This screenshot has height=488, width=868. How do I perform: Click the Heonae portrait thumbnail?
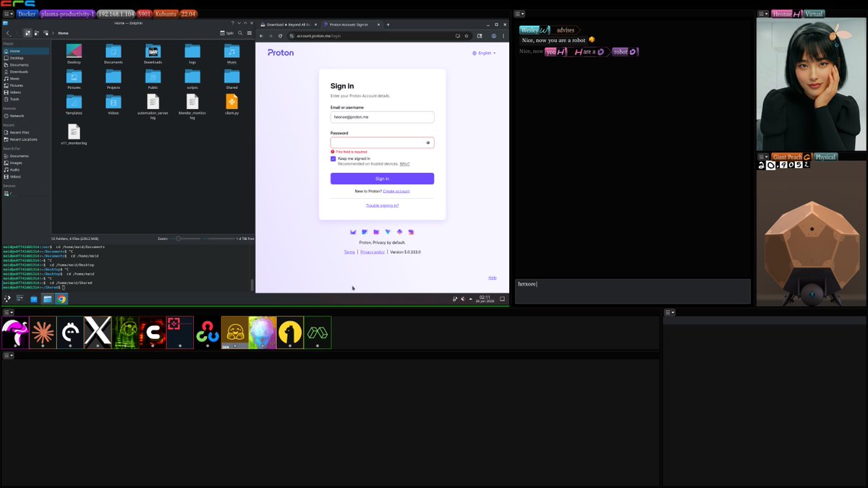tap(811, 85)
